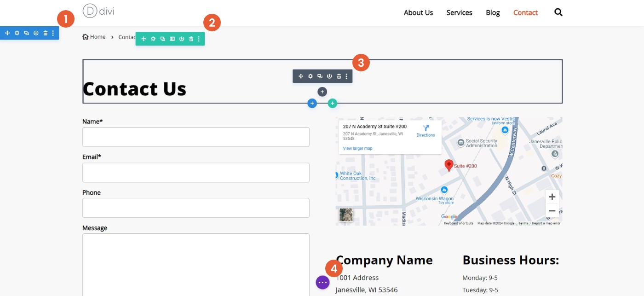Open the Services menu item

click(459, 12)
